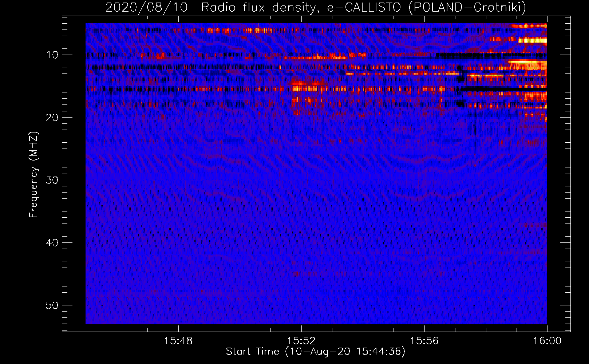Image resolution: width=589 pixels, height=364 pixels.
Task: Click the 'Frequency (MHZ)' axis label
Action: tap(33, 175)
